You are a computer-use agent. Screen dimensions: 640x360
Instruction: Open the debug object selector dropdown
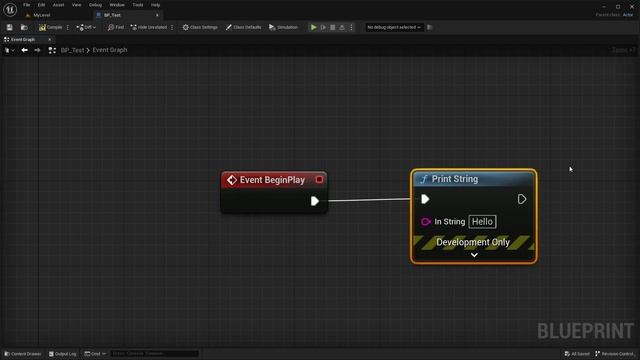point(393,27)
